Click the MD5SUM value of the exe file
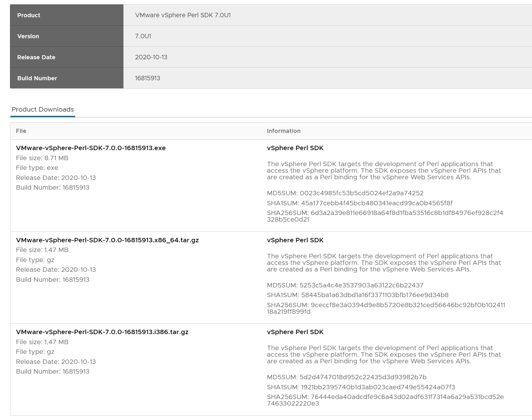 [361, 193]
